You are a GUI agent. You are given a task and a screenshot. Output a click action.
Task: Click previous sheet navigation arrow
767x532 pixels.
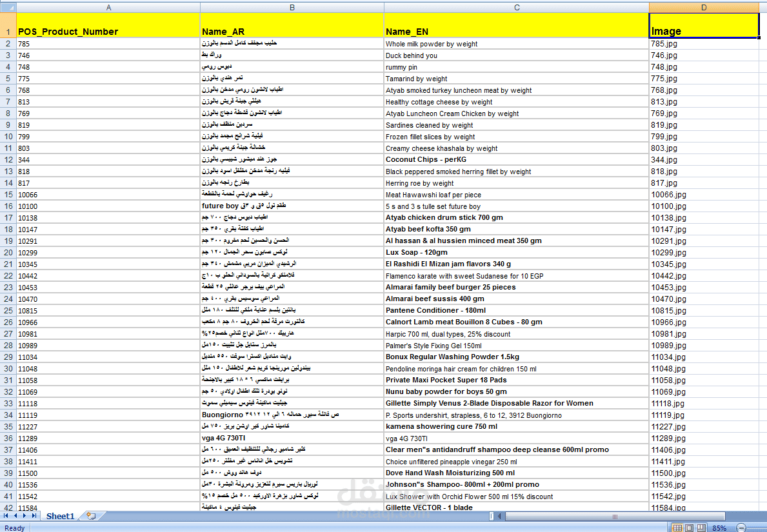pos(15,516)
